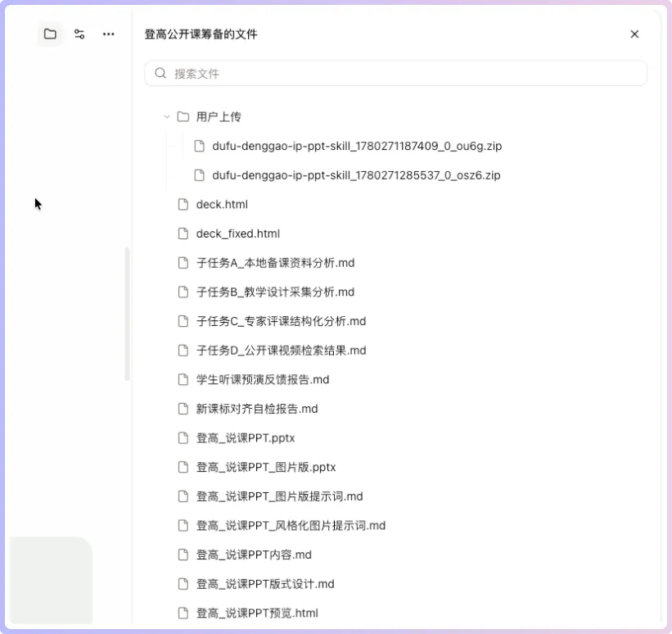Open 登高_说课PPT内容.md file
This screenshot has height=634, width=672.
pyautogui.click(x=254, y=555)
